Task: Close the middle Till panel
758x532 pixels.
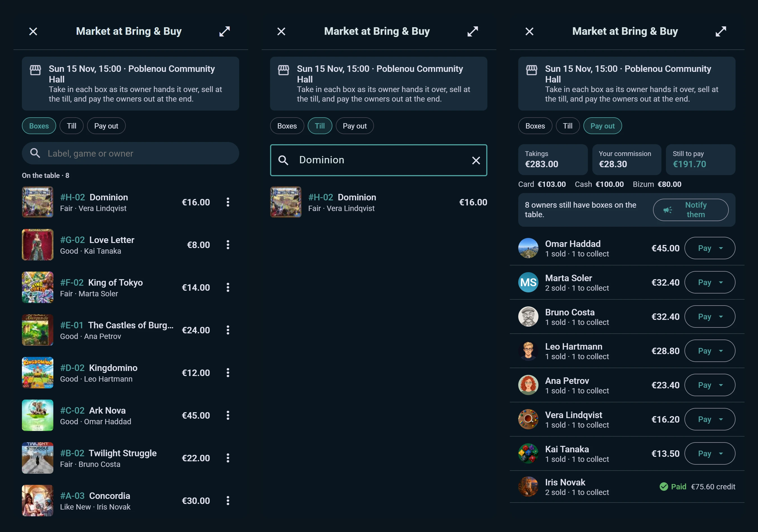Action: tap(281, 31)
